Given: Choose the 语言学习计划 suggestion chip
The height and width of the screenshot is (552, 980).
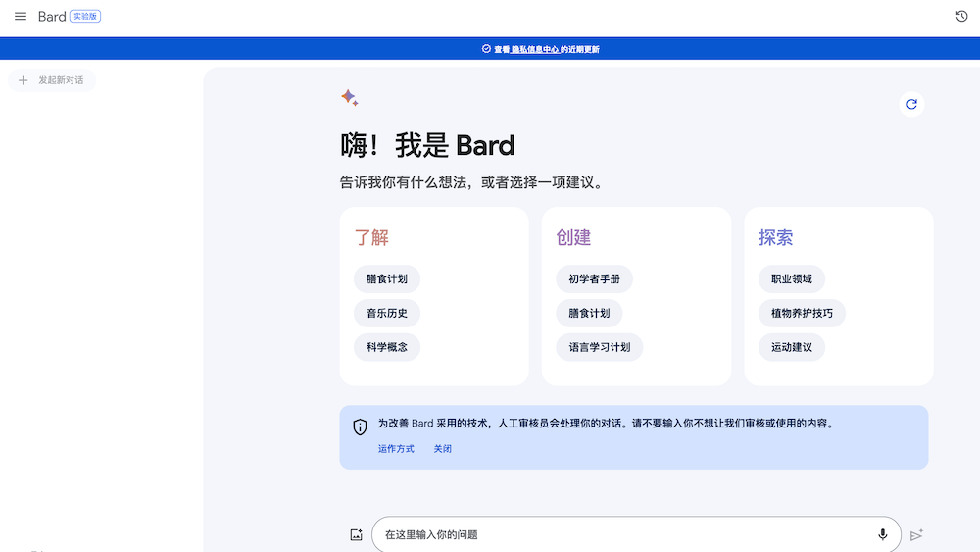Looking at the screenshot, I should 600,347.
